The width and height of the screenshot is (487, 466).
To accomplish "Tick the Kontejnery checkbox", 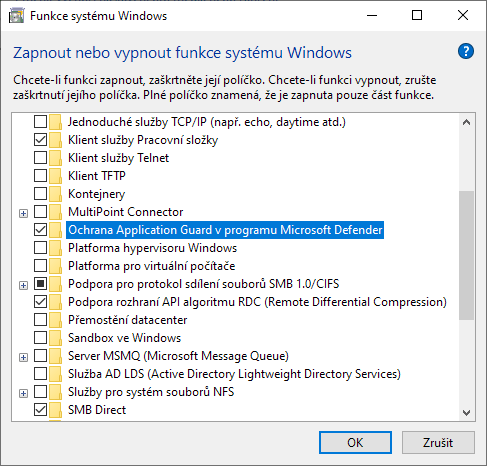I will [40, 194].
